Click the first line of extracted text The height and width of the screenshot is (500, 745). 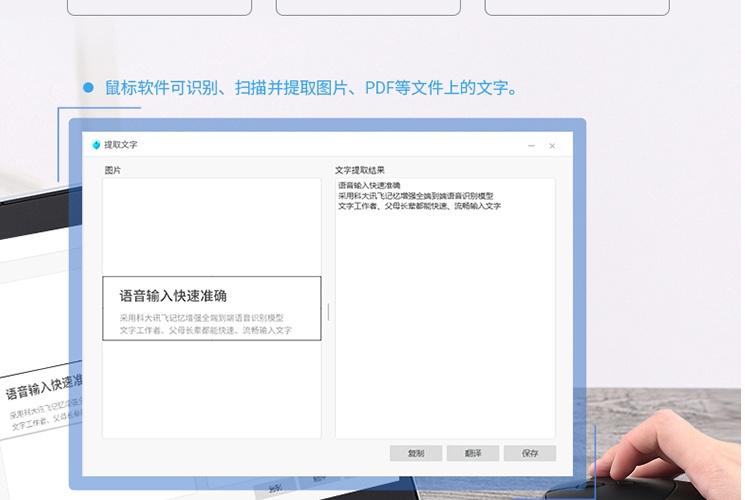click(x=369, y=186)
